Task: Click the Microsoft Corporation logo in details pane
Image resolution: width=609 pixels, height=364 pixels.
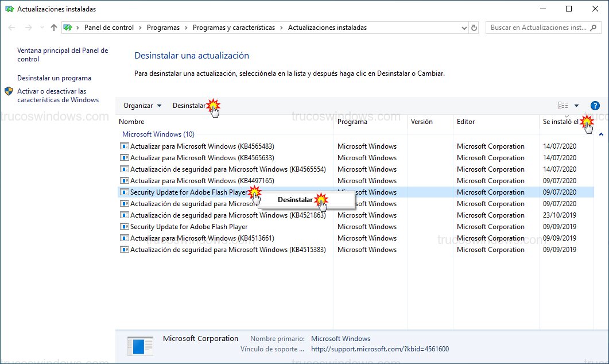Action: tap(139, 344)
